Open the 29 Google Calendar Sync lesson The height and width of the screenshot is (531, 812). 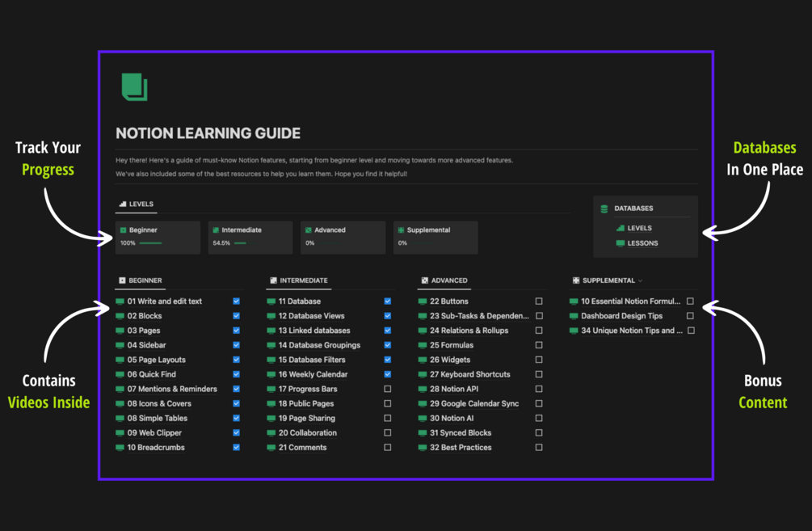473,403
